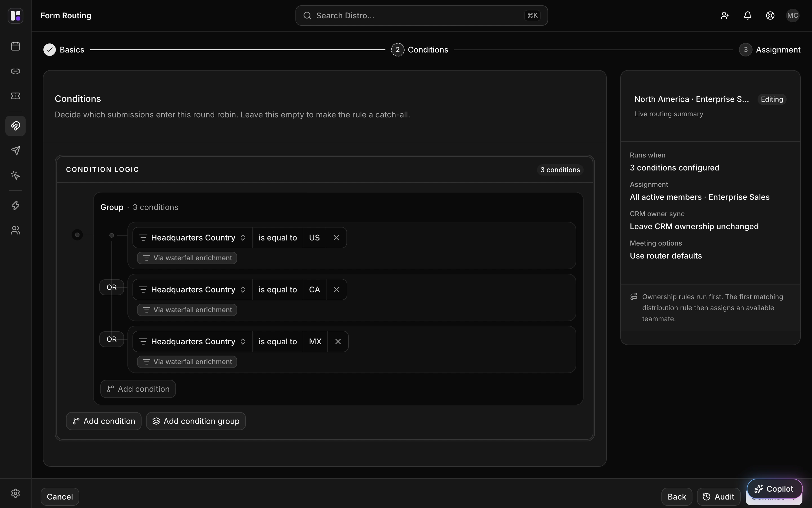
Task: Select the Conditions step
Action: coord(420,50)
